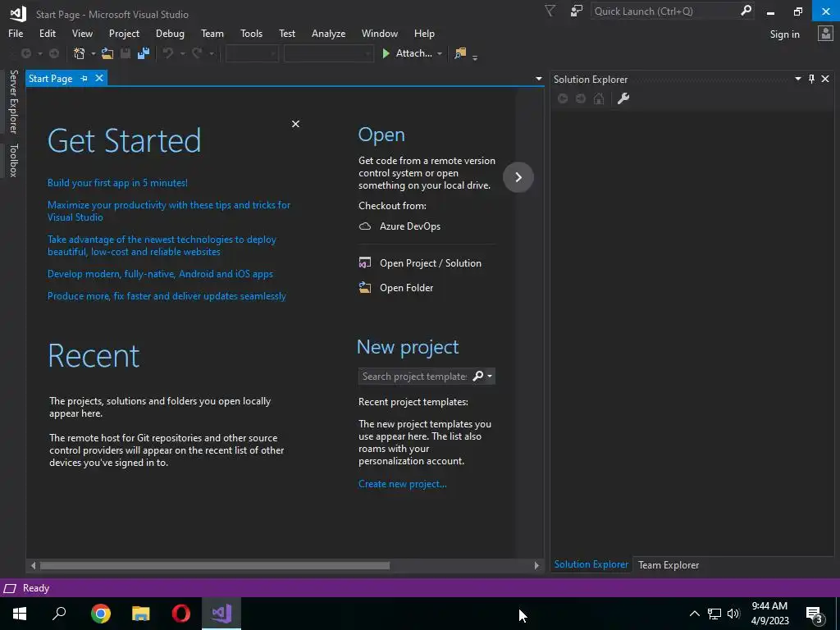Click the Undo toolbar icon
This screenshot has height=630, width=840.
[168, 53]
